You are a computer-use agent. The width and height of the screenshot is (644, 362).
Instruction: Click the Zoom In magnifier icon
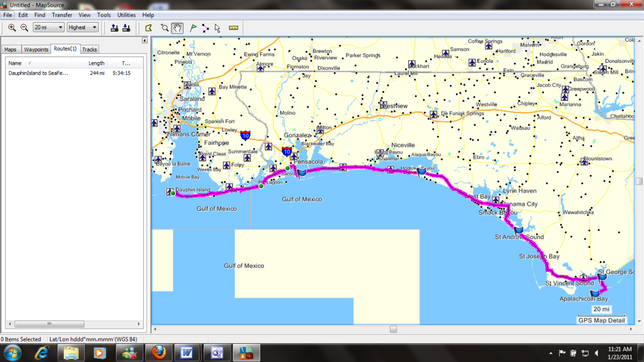pyautogui.click(x=12, y=28)
